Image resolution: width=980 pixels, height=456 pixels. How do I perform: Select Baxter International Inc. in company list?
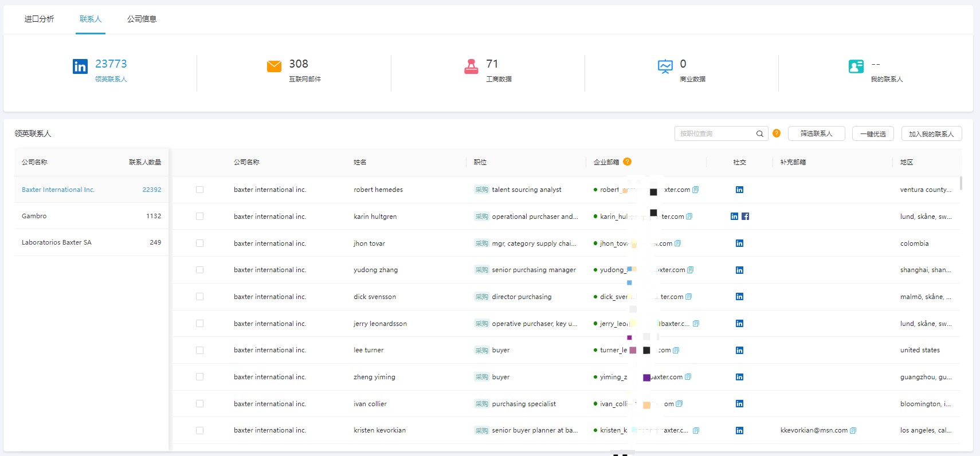91,190
